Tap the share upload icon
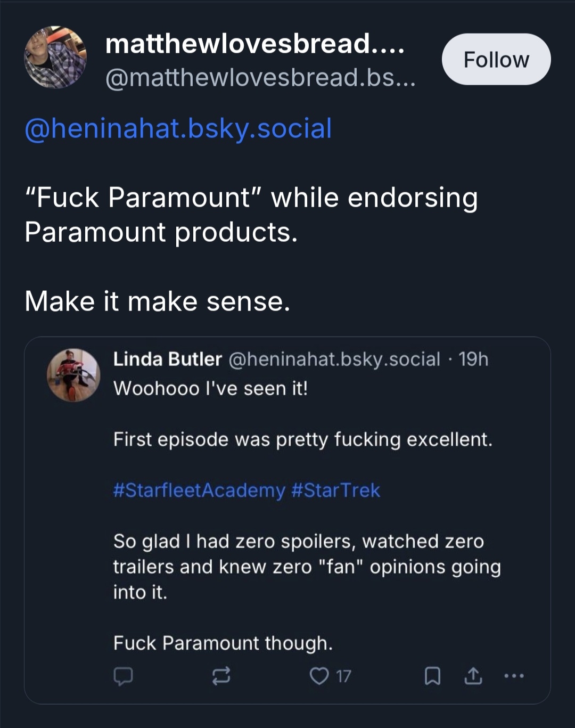Viewport: 575px width, 728px height. tap(473, 676)
